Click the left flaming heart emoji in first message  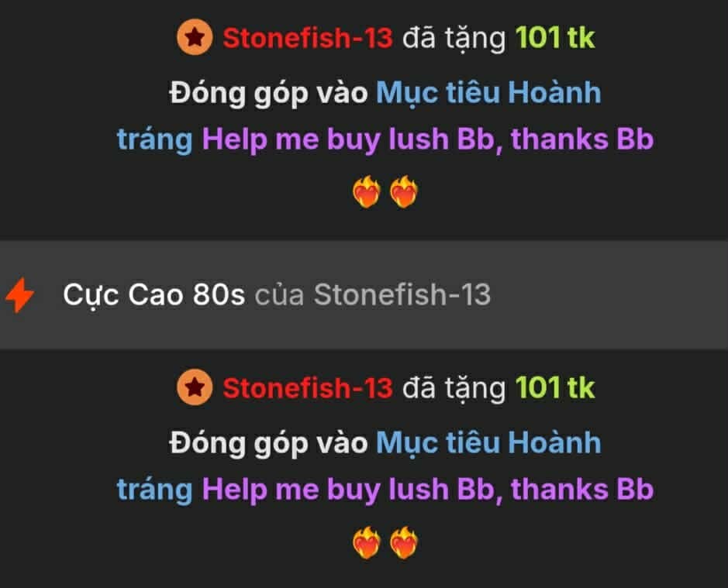[x=367, y=191]
